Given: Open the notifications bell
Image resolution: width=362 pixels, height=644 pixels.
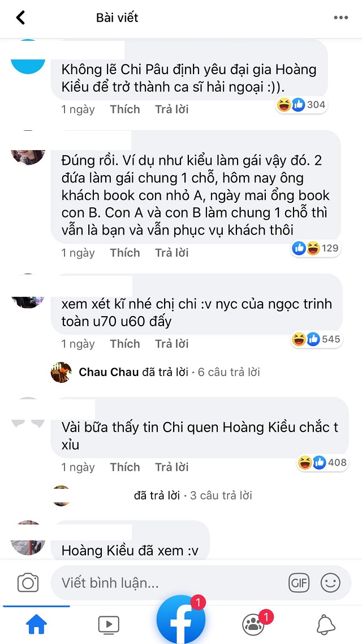Looking at the screenshot, I should tap(326, 625).
